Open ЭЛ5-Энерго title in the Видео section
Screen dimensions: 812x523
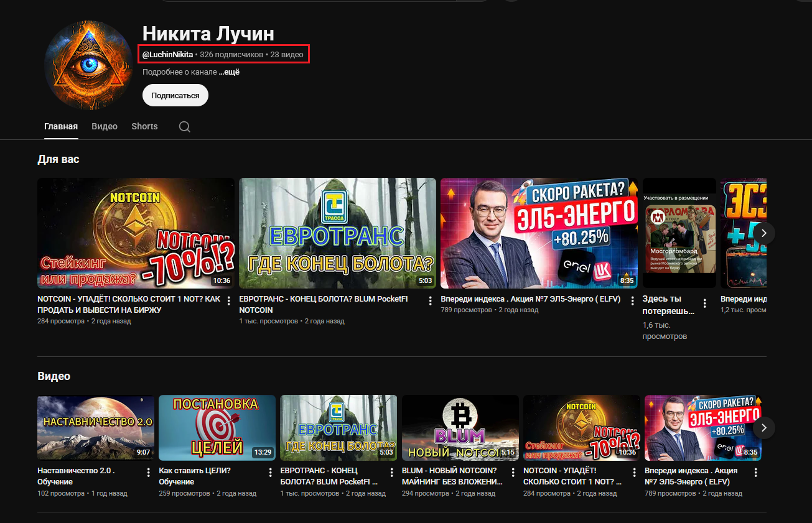(691, 476)
